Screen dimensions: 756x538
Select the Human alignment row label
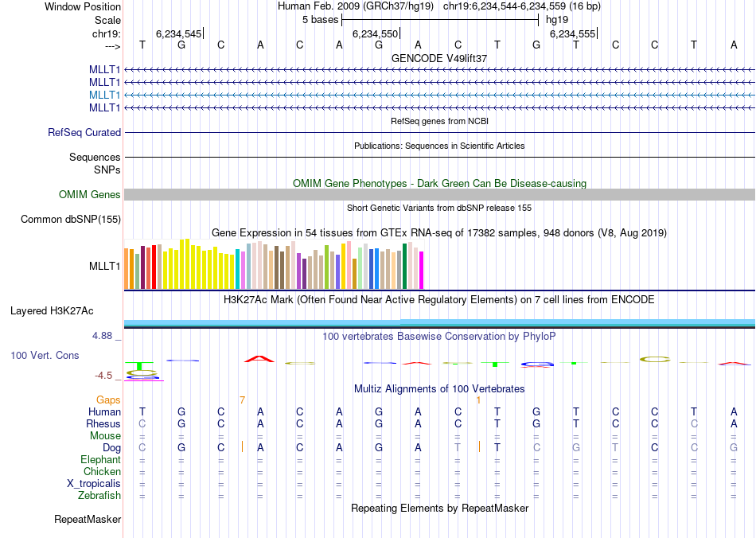(x=104, y=411)
